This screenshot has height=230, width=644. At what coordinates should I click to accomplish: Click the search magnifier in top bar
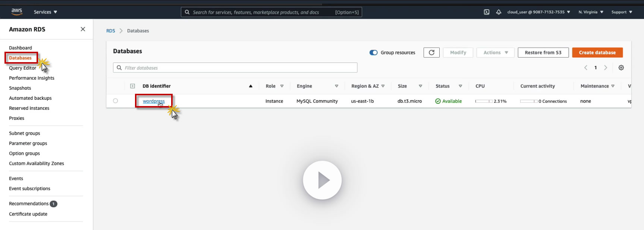187,12
